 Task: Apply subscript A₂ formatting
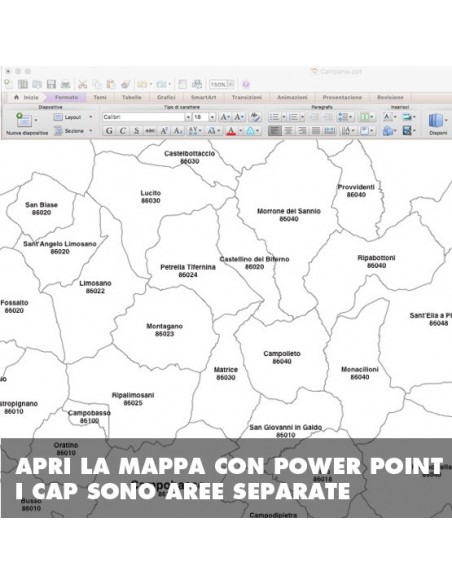pos(178,131)
